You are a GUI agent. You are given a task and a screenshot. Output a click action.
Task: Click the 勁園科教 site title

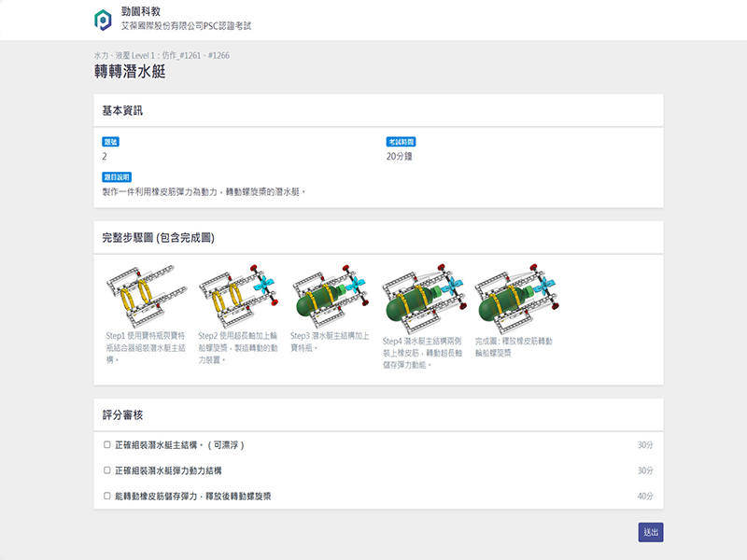[140, 11]
